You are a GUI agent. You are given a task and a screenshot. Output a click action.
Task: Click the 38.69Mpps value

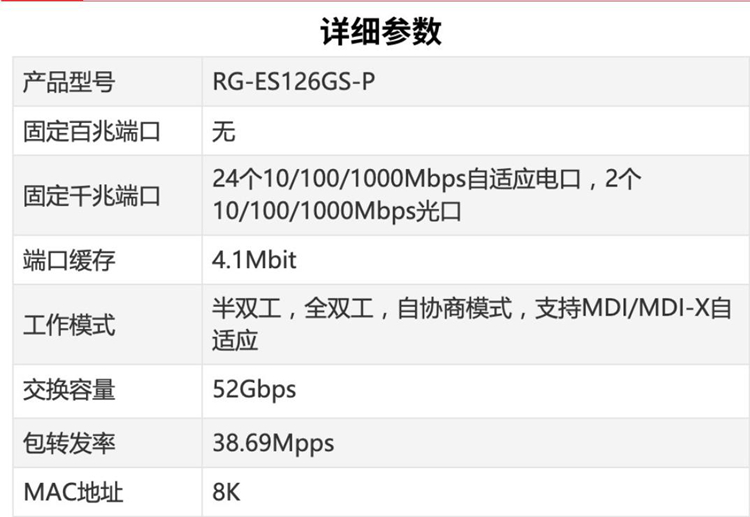pyautogui.click(x=273, y=443)
